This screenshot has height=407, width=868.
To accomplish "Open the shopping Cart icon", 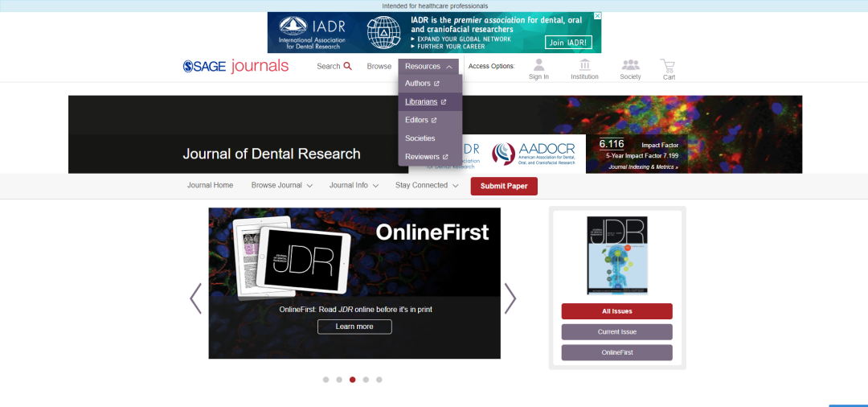I will coord(668,65).
